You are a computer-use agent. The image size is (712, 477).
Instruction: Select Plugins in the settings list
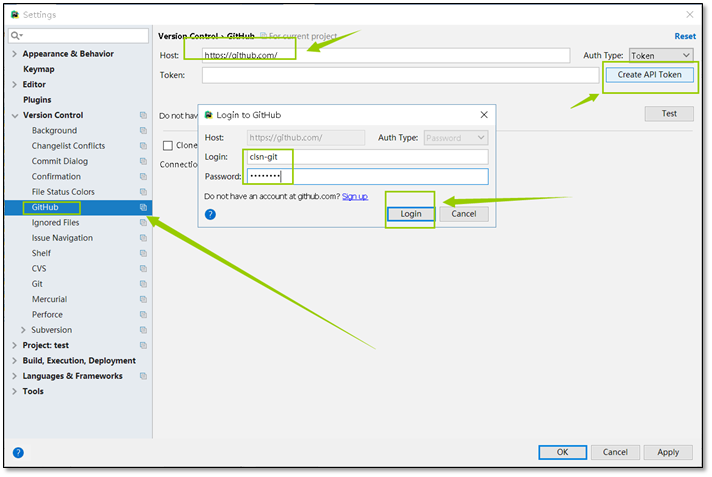tap(37, 100)
